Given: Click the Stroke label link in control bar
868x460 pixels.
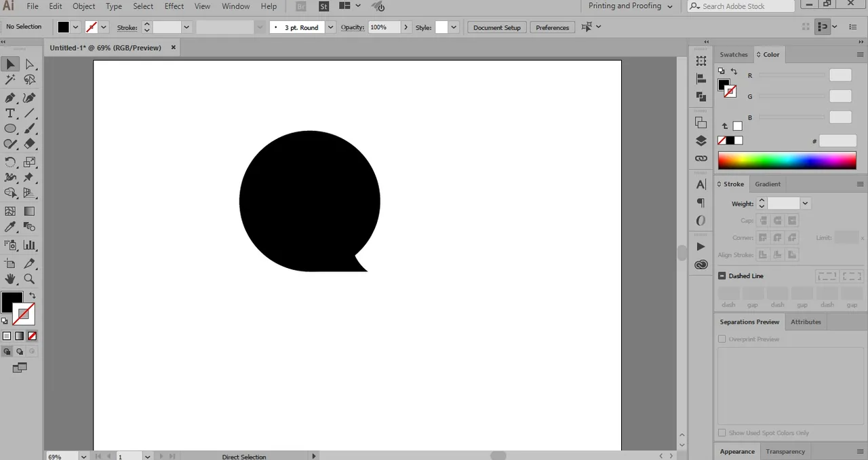Looking at the screenshot, I should pyautogui.click(x=127, y=27).
